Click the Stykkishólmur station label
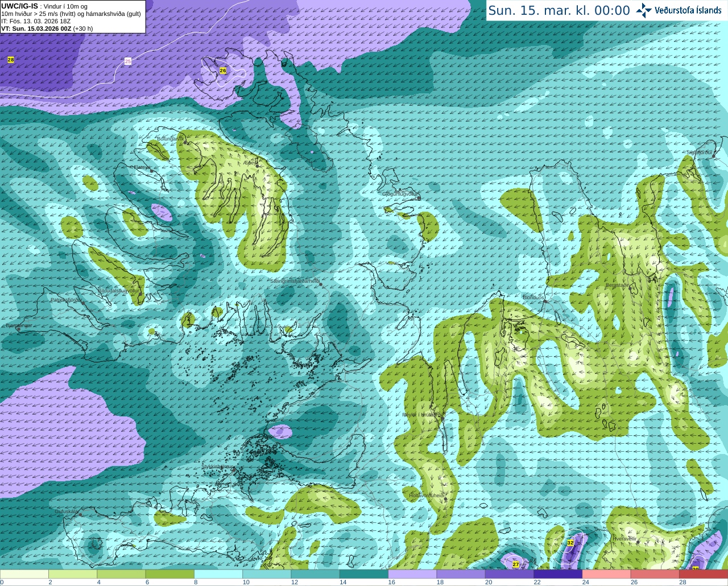Screen dimensions: 728x586 (217, 466)
